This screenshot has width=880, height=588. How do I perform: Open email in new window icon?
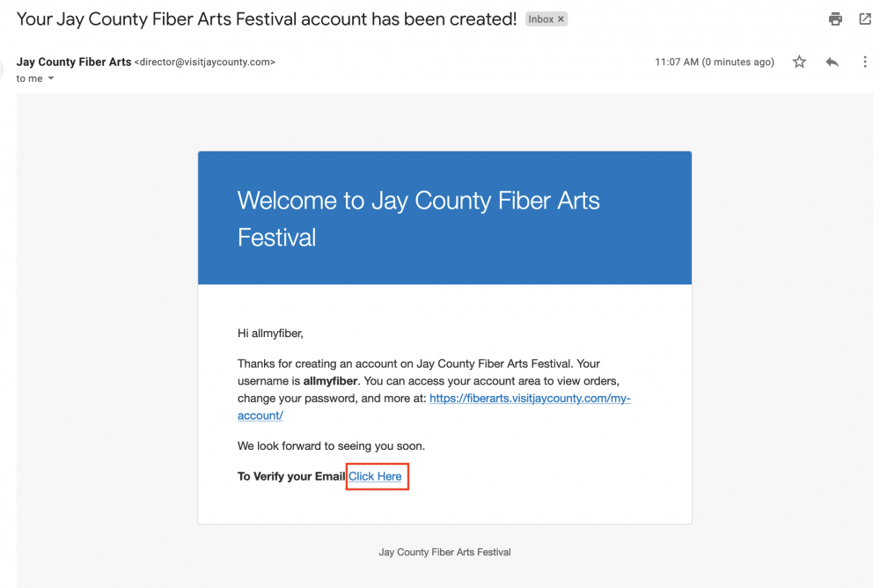pos(865,19)
